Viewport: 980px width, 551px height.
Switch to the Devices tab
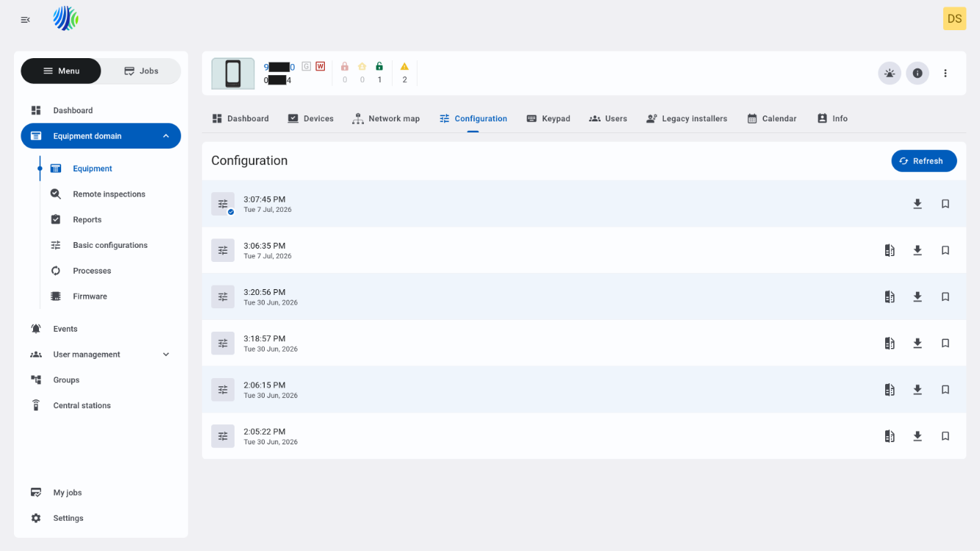pos(310,118)
